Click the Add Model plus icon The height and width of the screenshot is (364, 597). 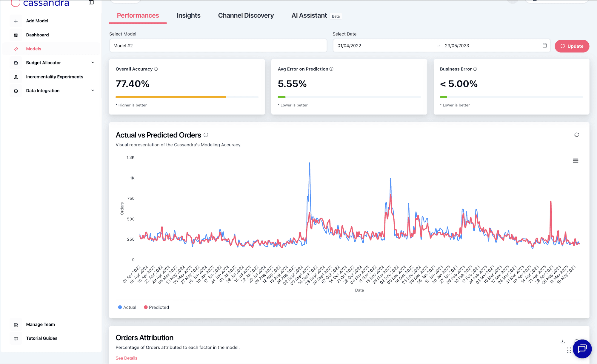(16, 21)
